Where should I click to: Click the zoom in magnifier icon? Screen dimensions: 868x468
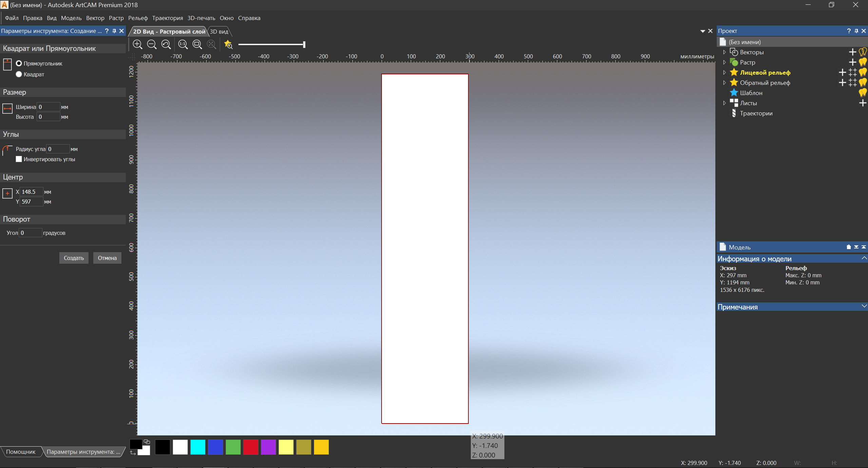137,44
